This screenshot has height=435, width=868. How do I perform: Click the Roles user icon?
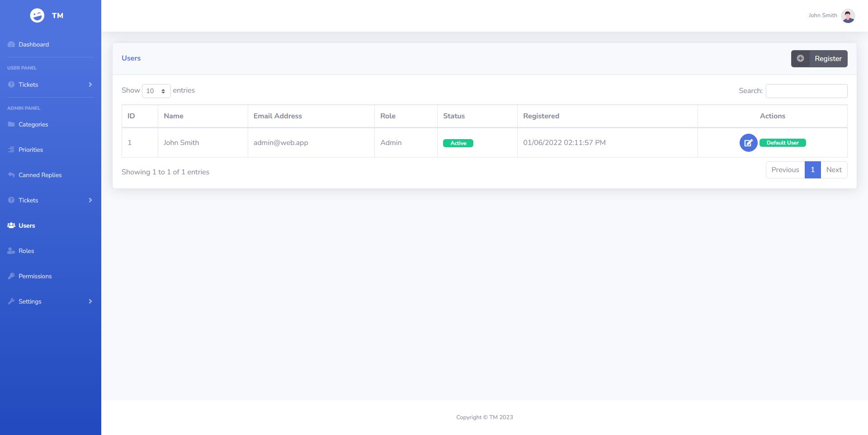pyautogui.click(x=11, y=251)
